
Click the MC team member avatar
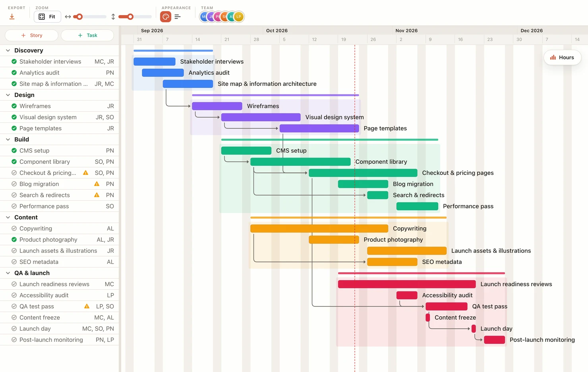click(204, 17)
